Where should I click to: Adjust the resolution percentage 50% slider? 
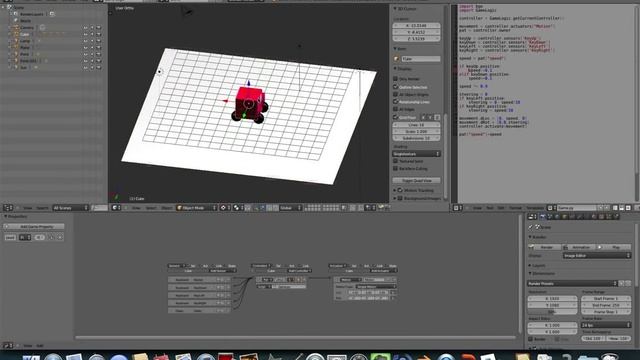(x=552, y=311)
